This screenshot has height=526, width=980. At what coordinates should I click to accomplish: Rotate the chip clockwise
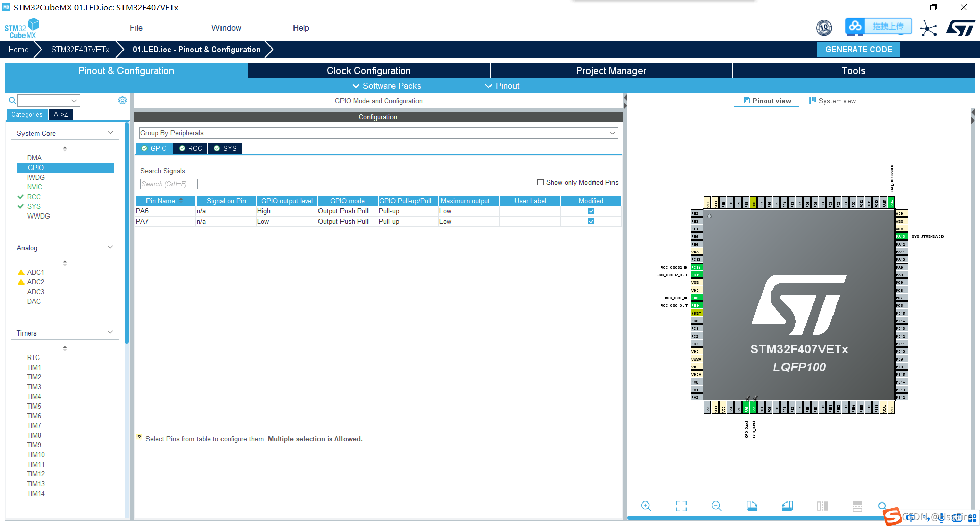point(752,506)
